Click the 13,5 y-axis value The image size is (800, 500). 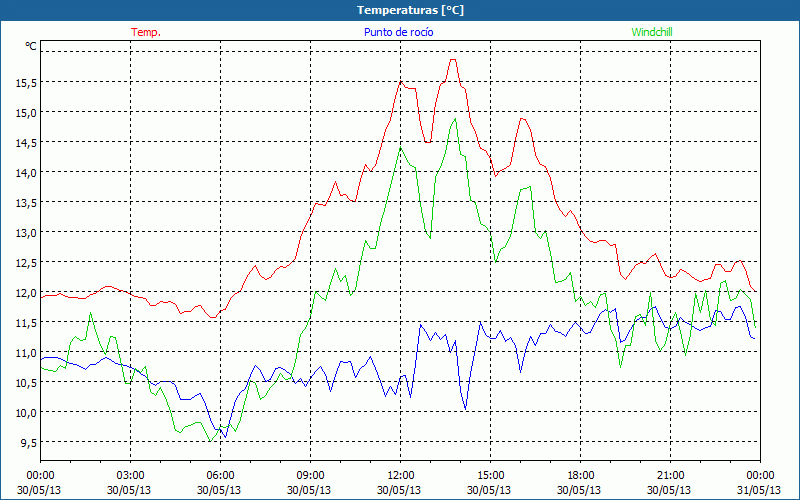tap(27, 203)
